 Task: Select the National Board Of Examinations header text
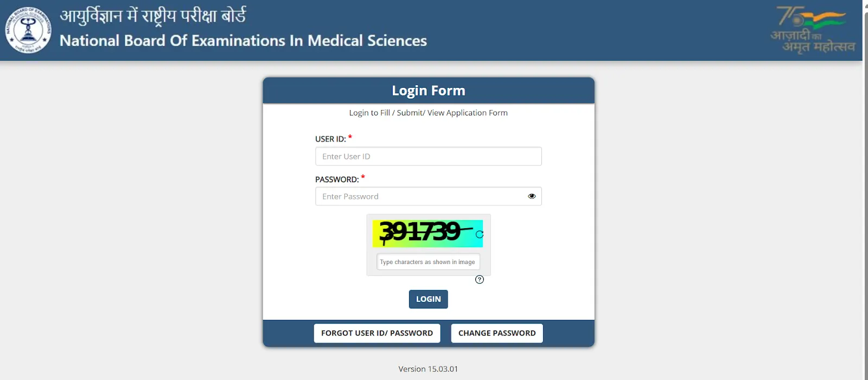pyautogui.click(x=244, y=41)
